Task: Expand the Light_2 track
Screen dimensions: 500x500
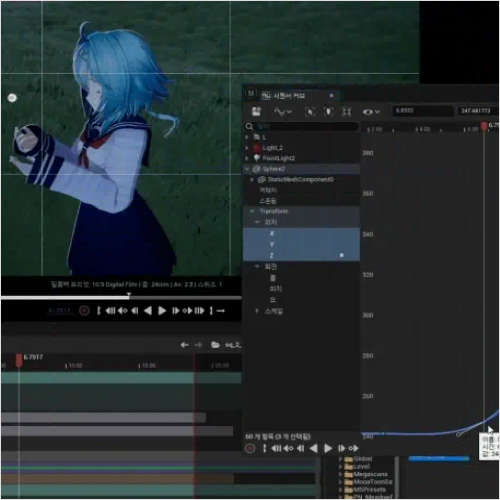Action: (x=247, y=148)
